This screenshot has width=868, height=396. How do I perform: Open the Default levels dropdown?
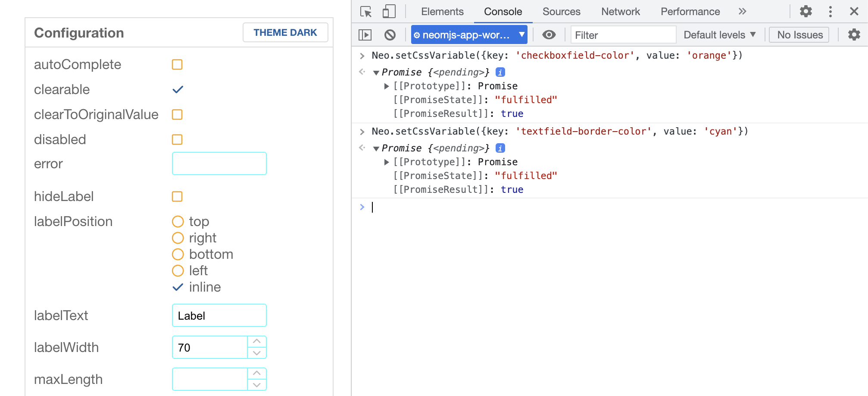[x=719, y=35]
